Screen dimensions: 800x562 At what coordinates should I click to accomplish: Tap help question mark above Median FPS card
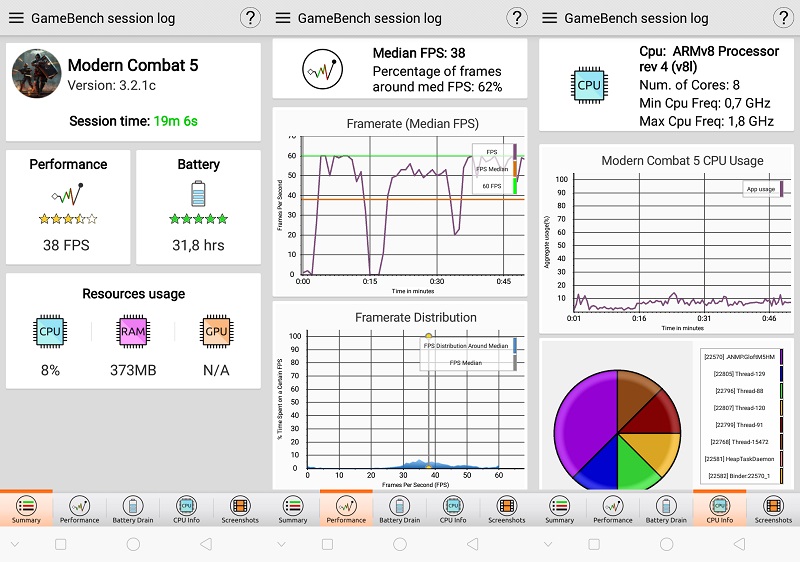(517, 18)
